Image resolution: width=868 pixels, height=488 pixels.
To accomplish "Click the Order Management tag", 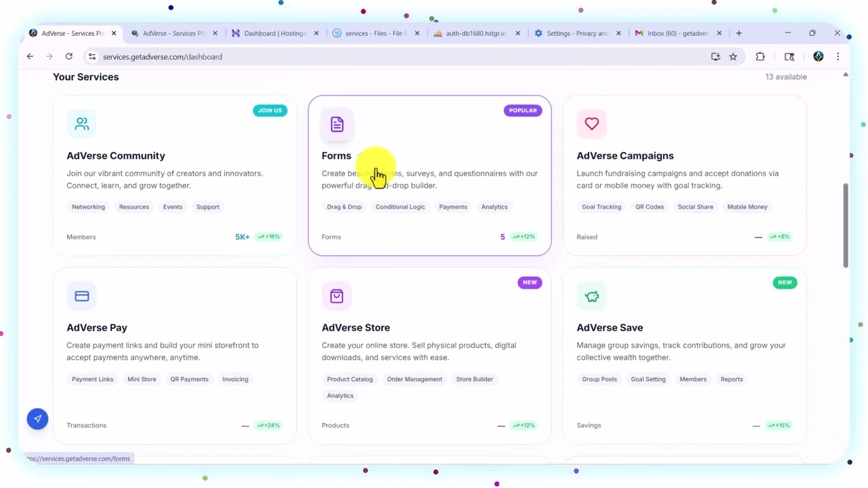I will click(x=414, y=379).
